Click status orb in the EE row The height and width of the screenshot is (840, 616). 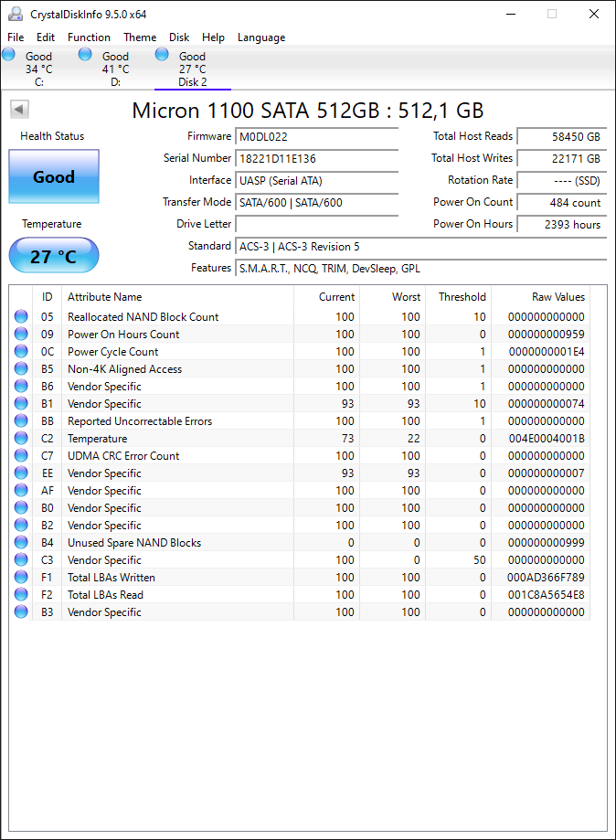(x=21, y=473)
